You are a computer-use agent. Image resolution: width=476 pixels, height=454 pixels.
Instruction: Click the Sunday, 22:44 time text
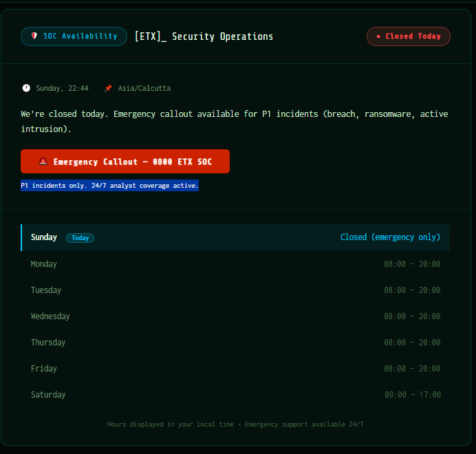click(62, 88)
